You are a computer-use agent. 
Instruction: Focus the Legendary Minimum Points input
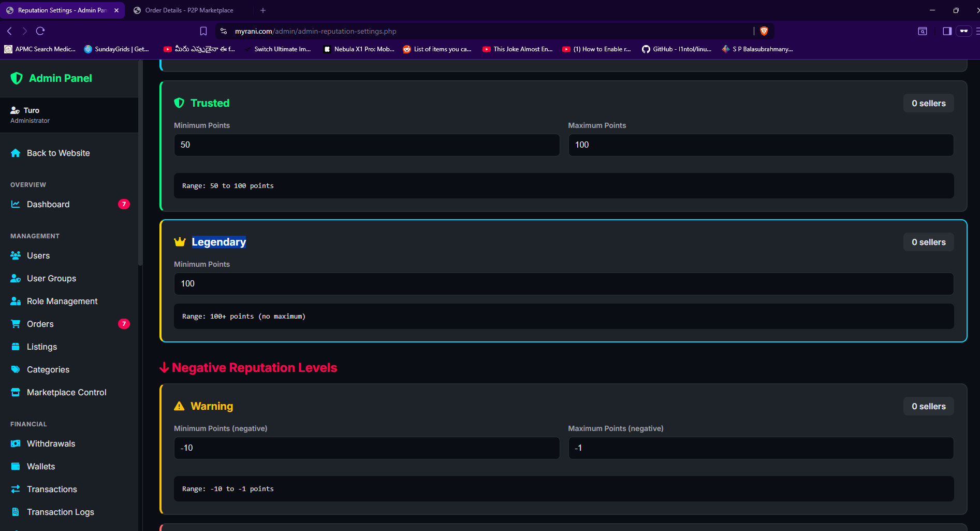(x=563, y=284)
